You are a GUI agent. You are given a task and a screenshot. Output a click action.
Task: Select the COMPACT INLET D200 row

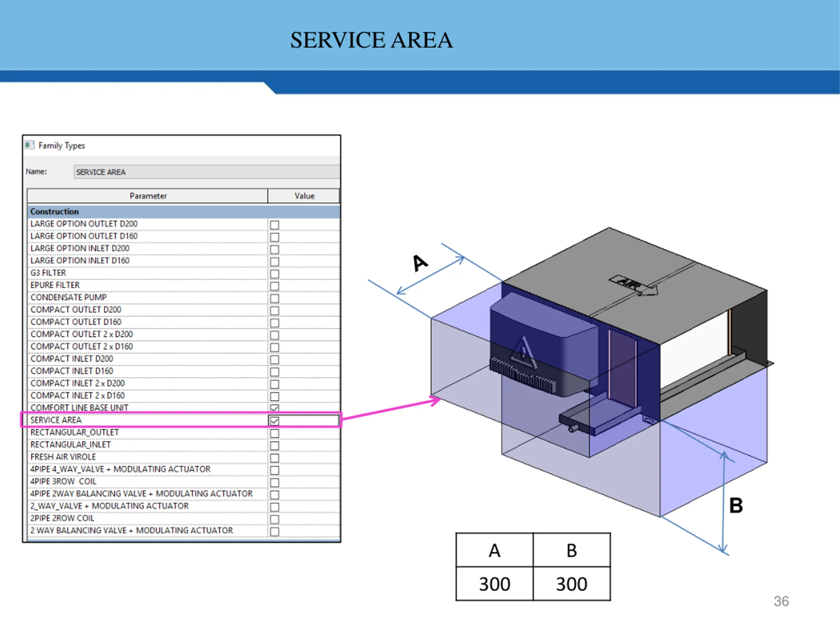tap(148, 359)
